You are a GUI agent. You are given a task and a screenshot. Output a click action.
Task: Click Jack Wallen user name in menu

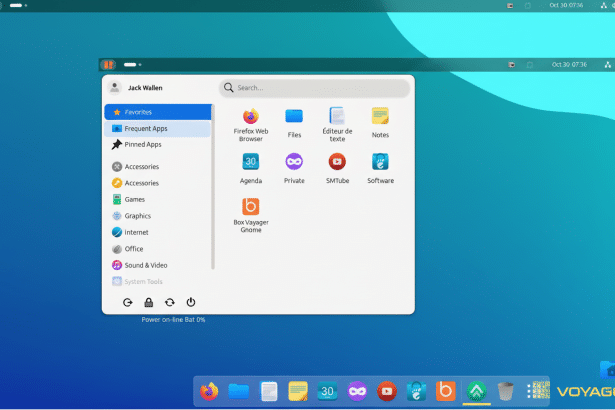tap(145, 88)
